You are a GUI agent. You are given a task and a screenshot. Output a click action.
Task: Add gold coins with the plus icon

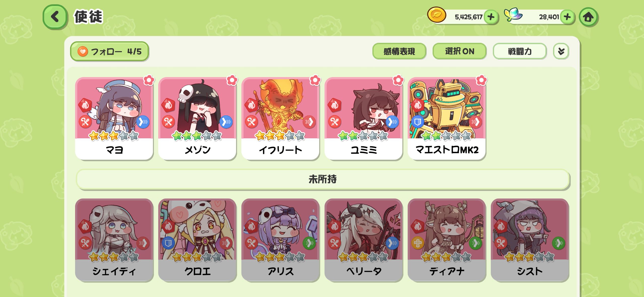(491, 17)
